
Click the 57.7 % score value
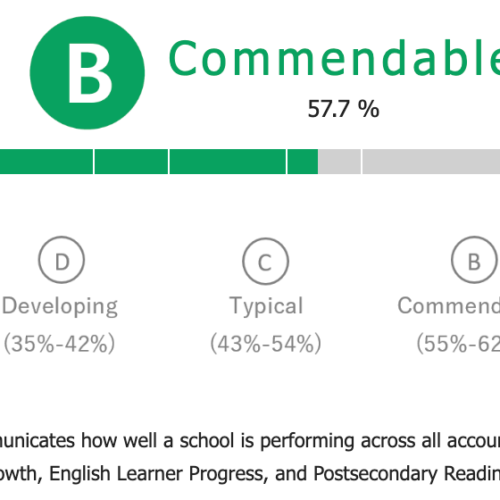click(x=343, y=109)
